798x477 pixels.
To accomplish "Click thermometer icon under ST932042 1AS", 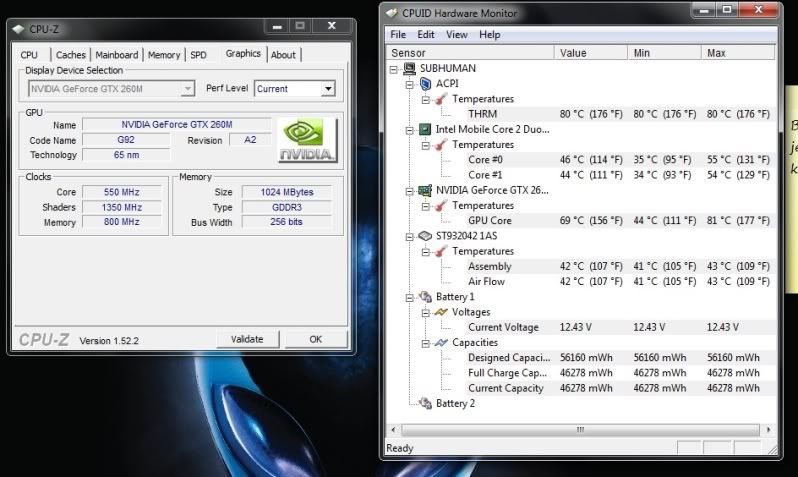I will click(441, 251).
